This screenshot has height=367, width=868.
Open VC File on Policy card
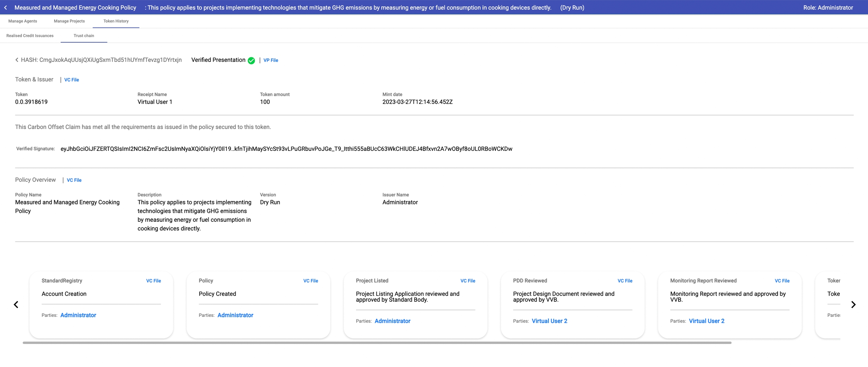[310, 281]
